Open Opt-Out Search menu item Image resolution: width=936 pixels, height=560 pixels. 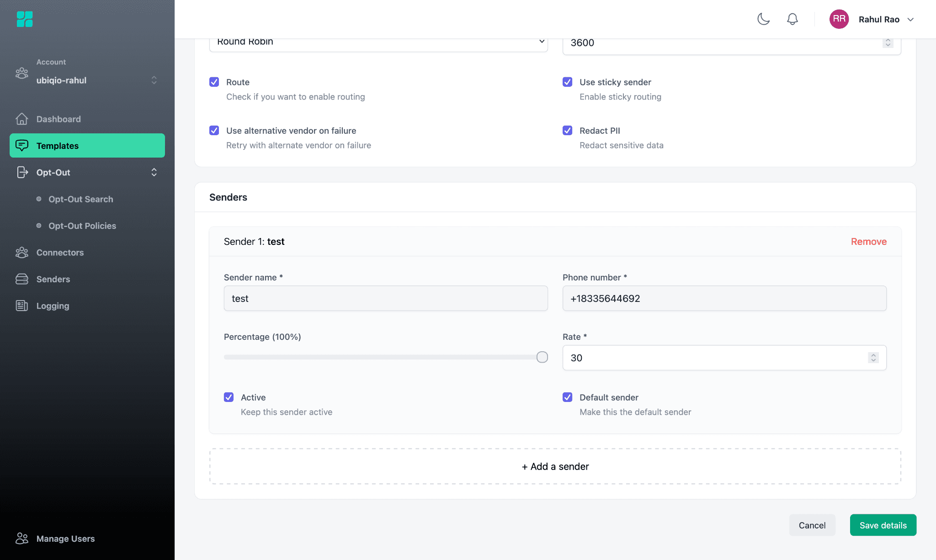(80, 199)
